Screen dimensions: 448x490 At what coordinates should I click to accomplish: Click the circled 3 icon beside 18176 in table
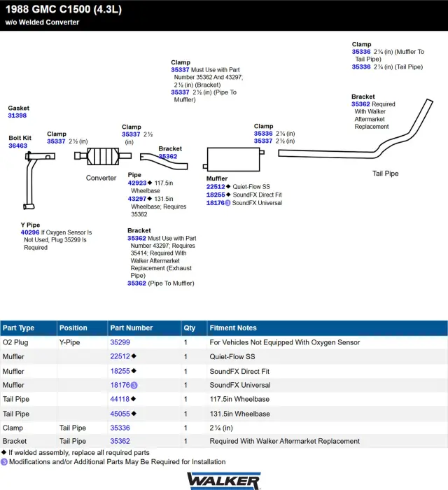[134, 385]
